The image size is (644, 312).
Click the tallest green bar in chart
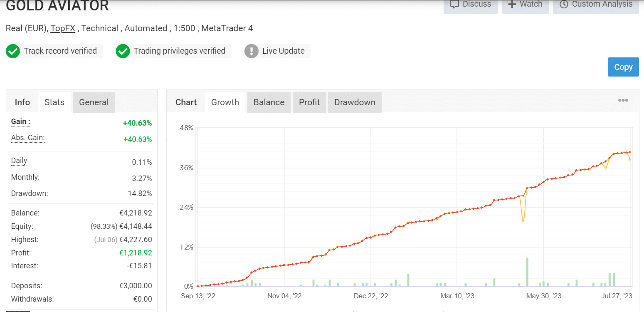coord(527,272)
